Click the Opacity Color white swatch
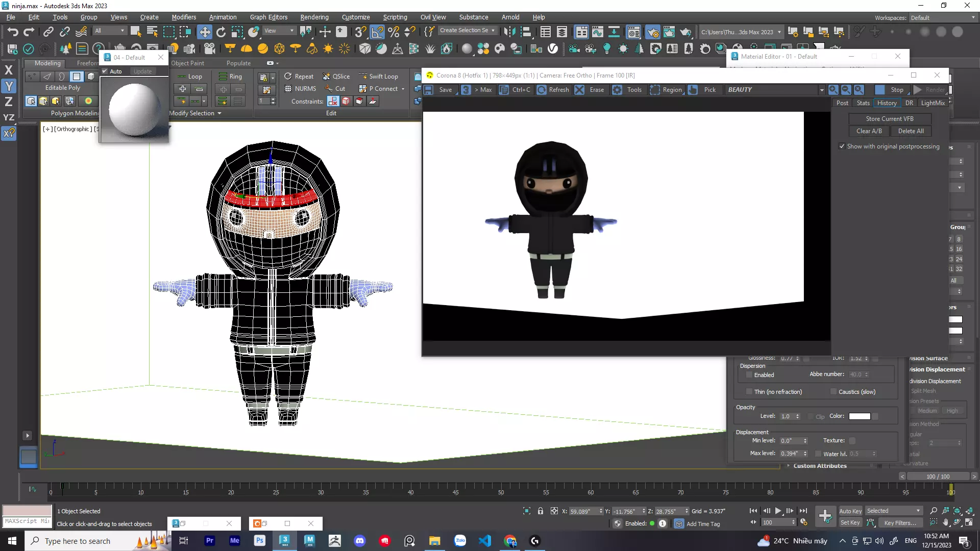980x551 pixels. click(860, 416)
